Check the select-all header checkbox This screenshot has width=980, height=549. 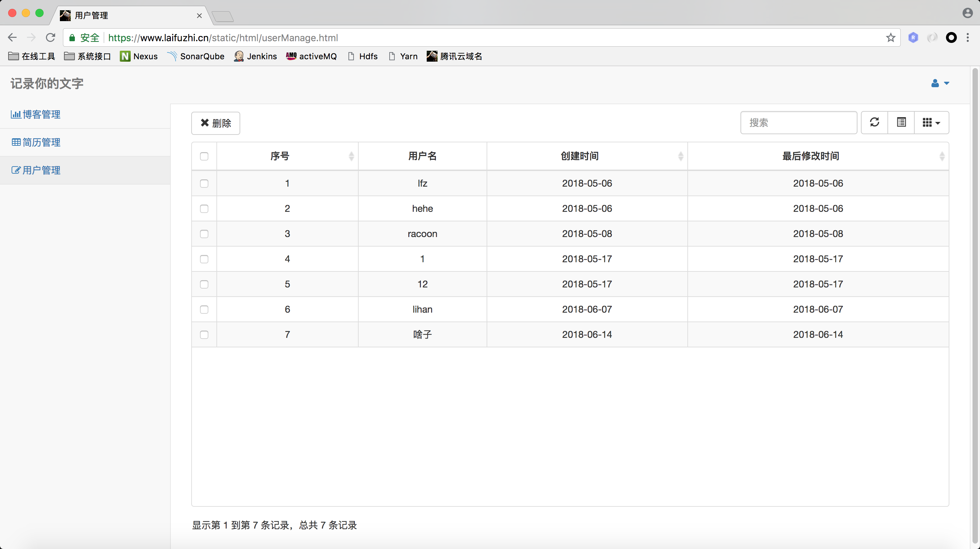(x=204, y=156)
